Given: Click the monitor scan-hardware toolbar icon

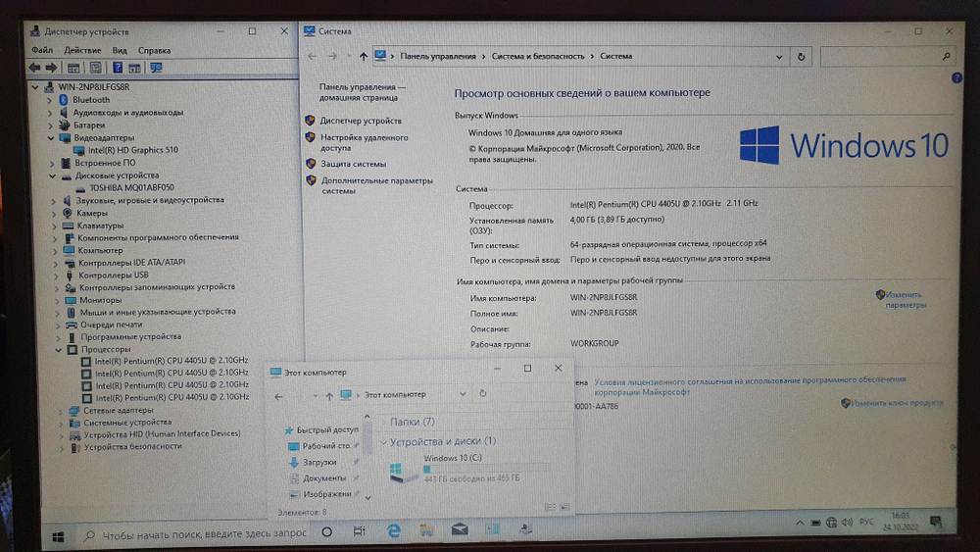Looking at the screenshot, I should click(156, 68).
